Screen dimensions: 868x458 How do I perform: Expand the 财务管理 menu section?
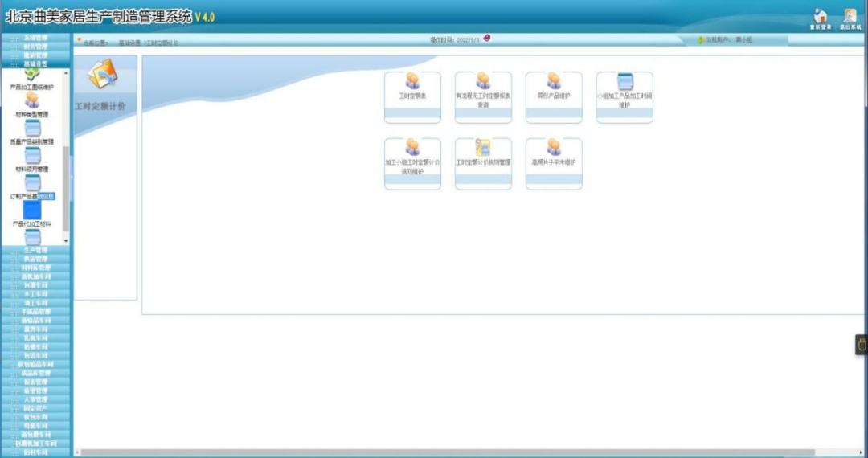click(35, 47)
